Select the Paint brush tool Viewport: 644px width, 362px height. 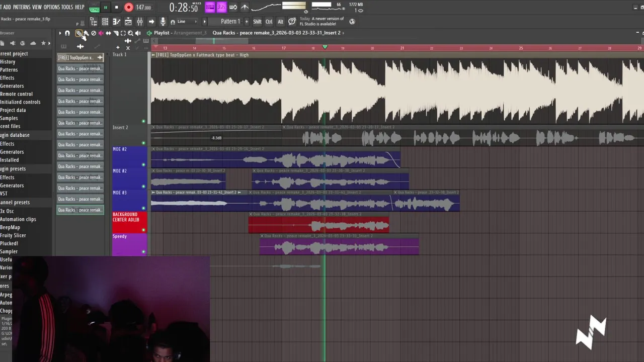pyautogui.click(x=86, y=34)
